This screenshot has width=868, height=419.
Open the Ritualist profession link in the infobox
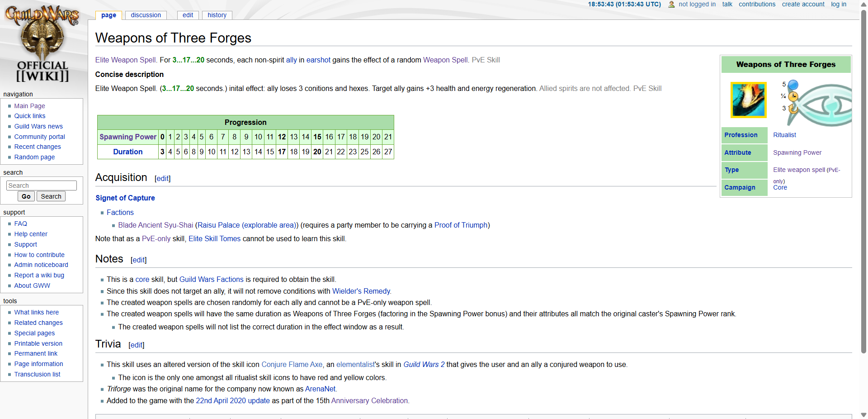coord(784,135)
